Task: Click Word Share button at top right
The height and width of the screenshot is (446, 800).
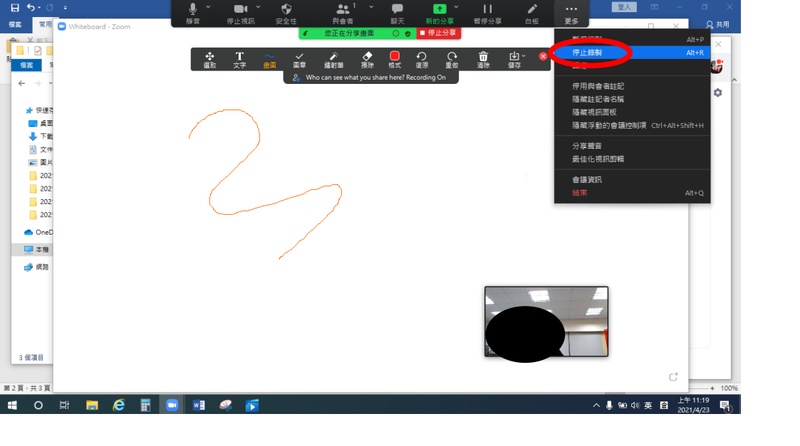Action: pos(717,24)
